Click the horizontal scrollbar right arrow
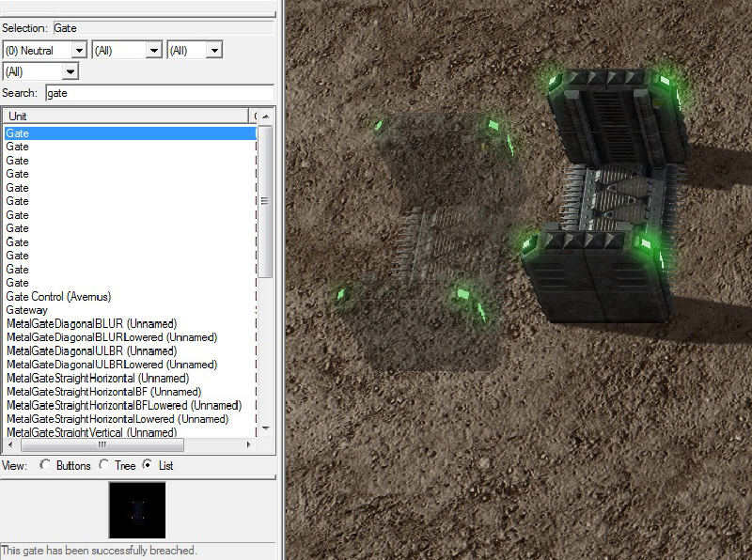 tap(248, 445)
